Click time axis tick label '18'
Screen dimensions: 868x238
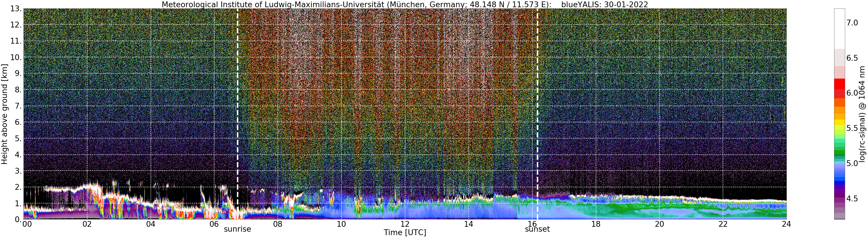coord(596,224)
